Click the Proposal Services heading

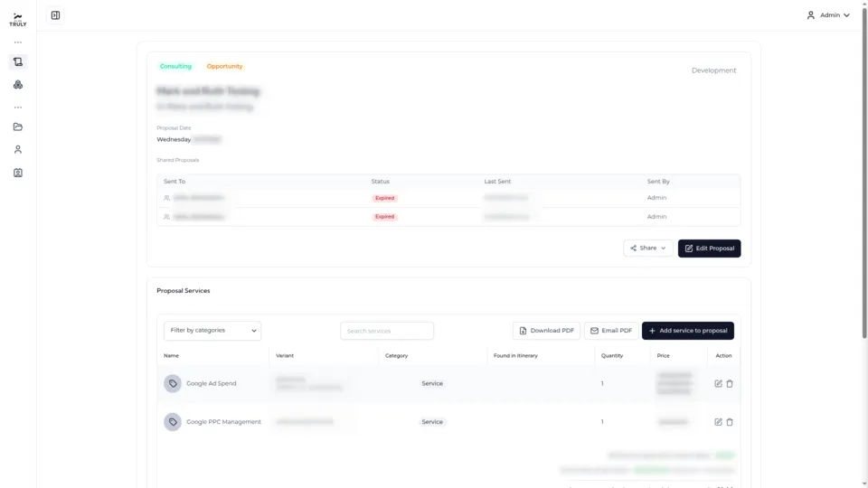(x=184, y=291)
